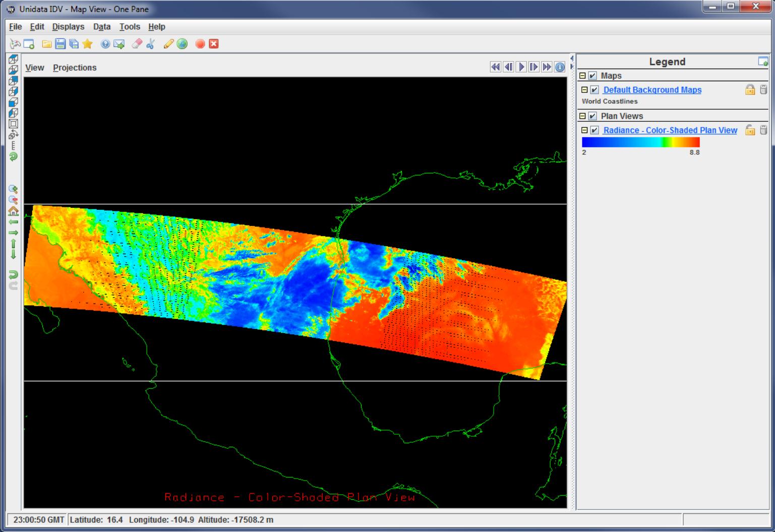Uncheck Radiance Color-Shaded Plan View checkbox

point(594,130)
